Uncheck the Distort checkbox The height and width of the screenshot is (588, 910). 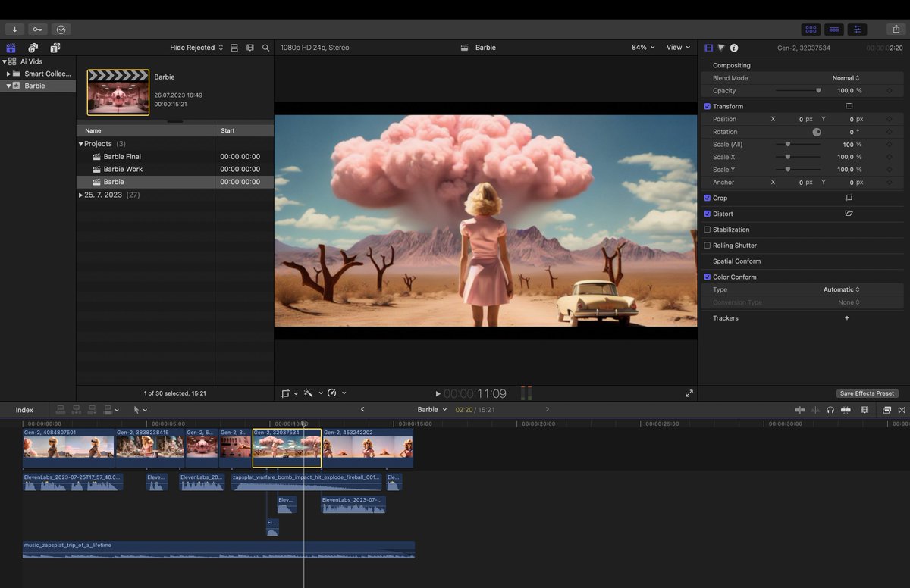click(708, 214)
